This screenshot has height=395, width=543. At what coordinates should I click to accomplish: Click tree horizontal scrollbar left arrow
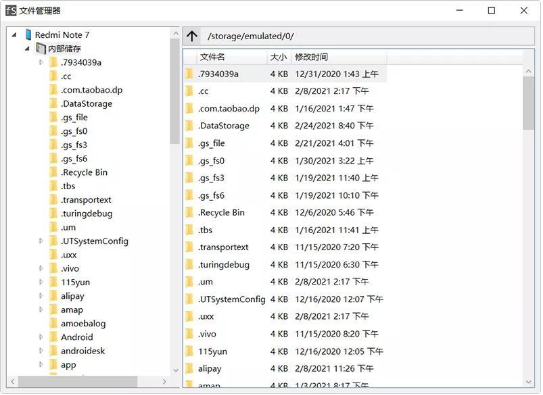tap(13, 382)
